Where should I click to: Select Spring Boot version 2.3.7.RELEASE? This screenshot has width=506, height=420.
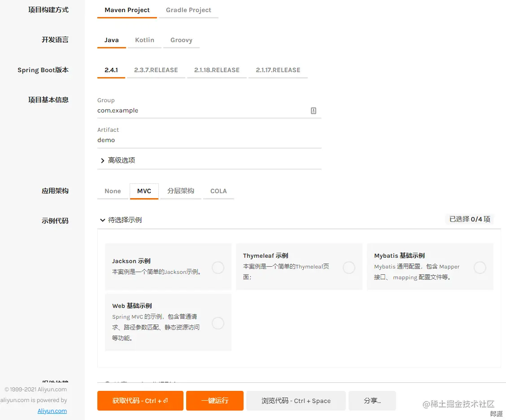pyautogui.click(x=156, y=70)
